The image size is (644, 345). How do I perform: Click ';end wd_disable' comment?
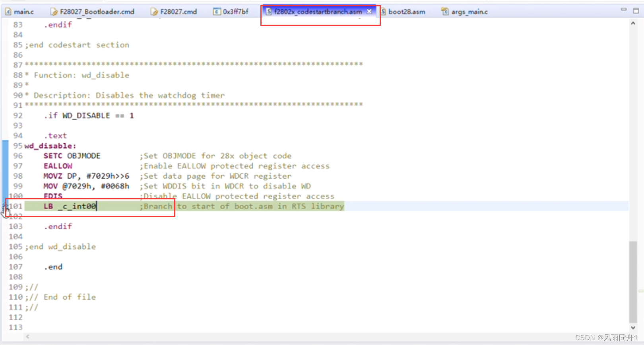(x=60, y=247)
